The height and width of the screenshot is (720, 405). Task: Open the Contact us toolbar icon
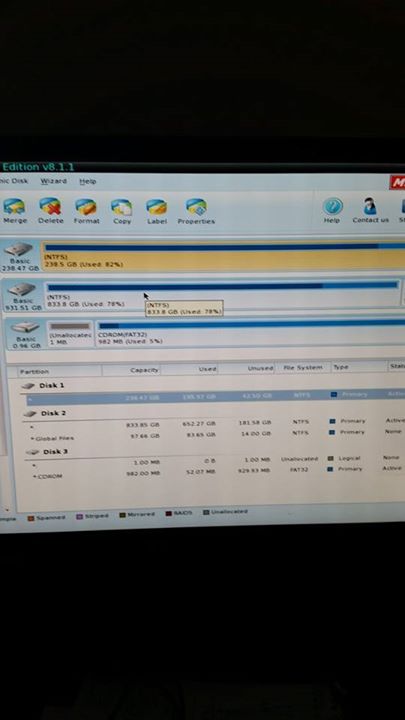370,211
